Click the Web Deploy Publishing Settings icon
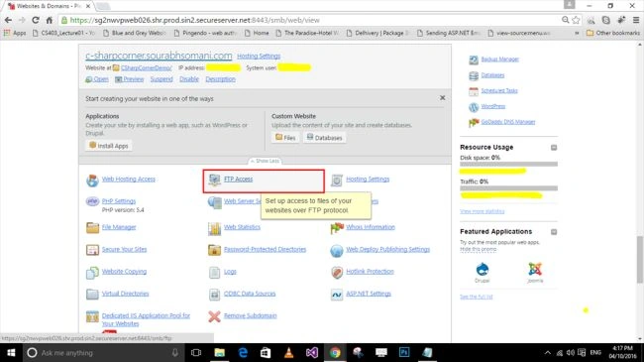This screenshot has height=362, width=644. (x=337, y=250)
